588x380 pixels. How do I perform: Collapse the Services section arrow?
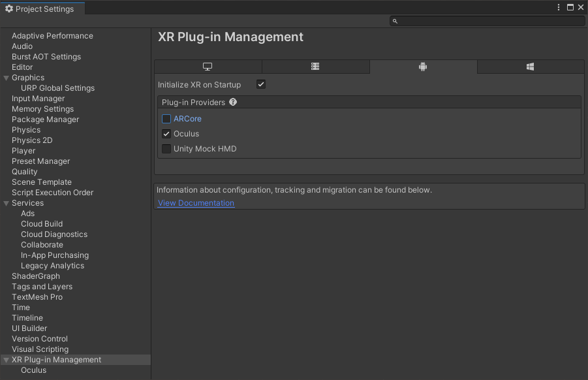coord(7,203)
